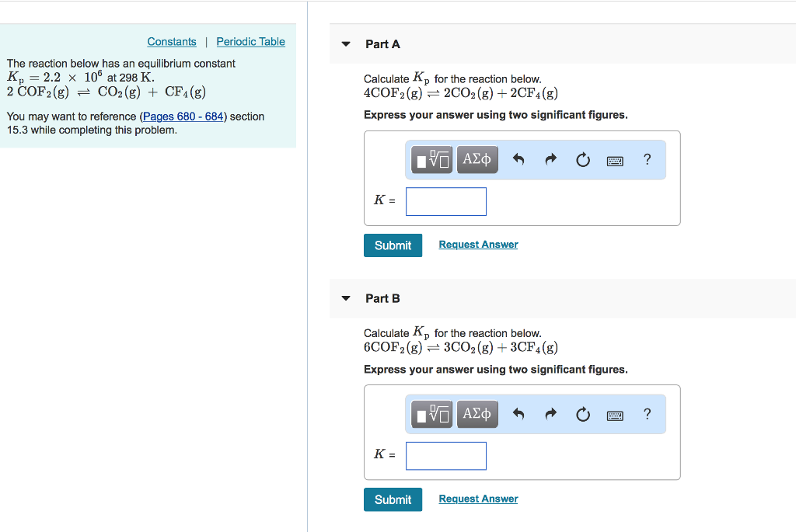Open the Greek symbols menu in Part A

pyautogui.click(x=477, y=160)
